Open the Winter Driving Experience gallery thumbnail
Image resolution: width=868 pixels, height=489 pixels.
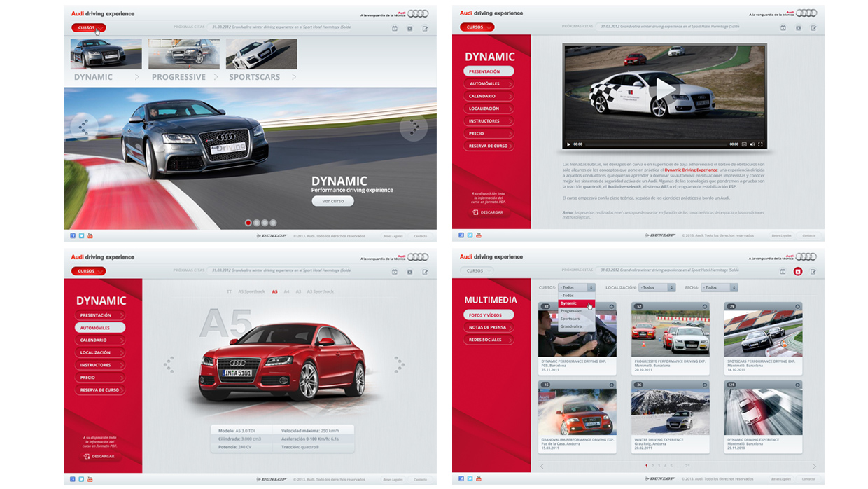[670, 413]
